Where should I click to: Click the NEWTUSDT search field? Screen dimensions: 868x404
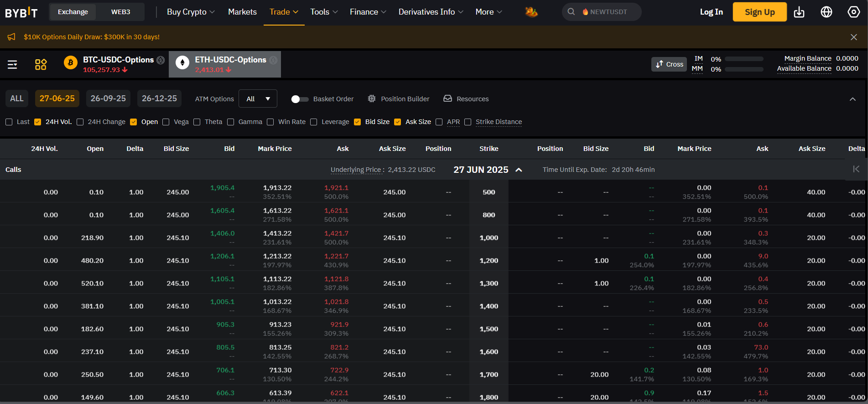tap(602, 12)
